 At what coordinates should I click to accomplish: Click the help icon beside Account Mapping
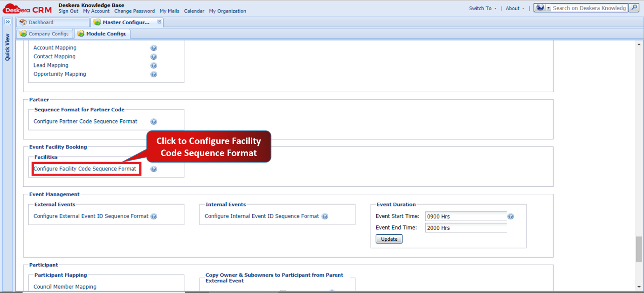click(154, 48)
